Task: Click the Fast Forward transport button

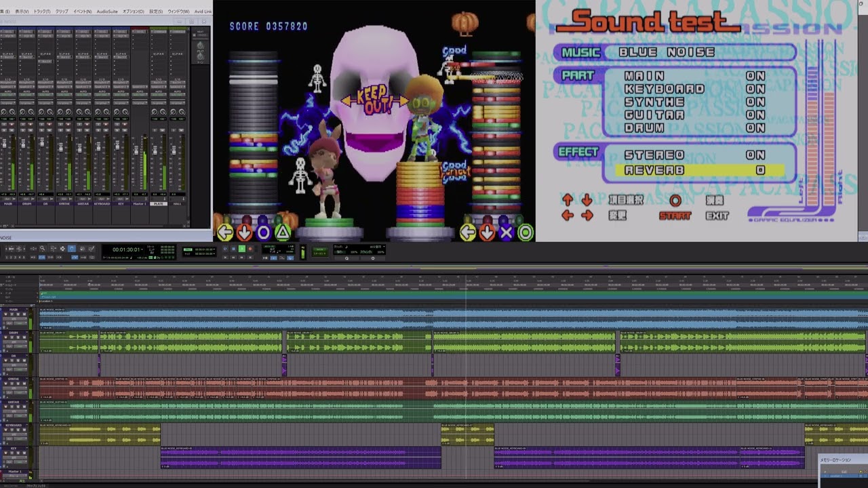Action: [241, 257]
